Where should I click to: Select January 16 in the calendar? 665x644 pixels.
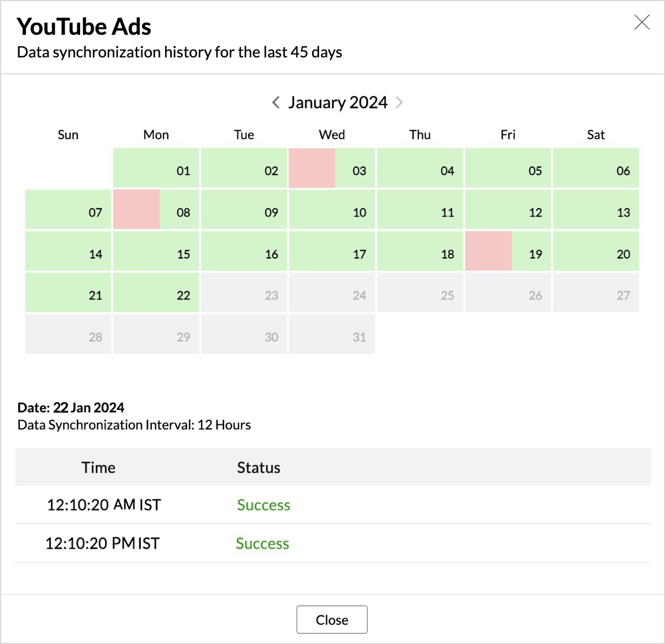[244, 251]
